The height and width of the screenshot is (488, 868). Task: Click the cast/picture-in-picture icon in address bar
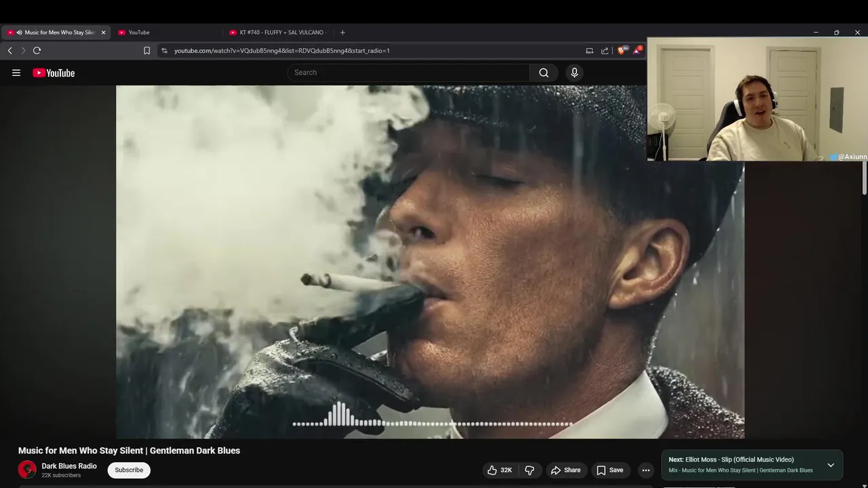pyautogui.click(x=589, y=51)
